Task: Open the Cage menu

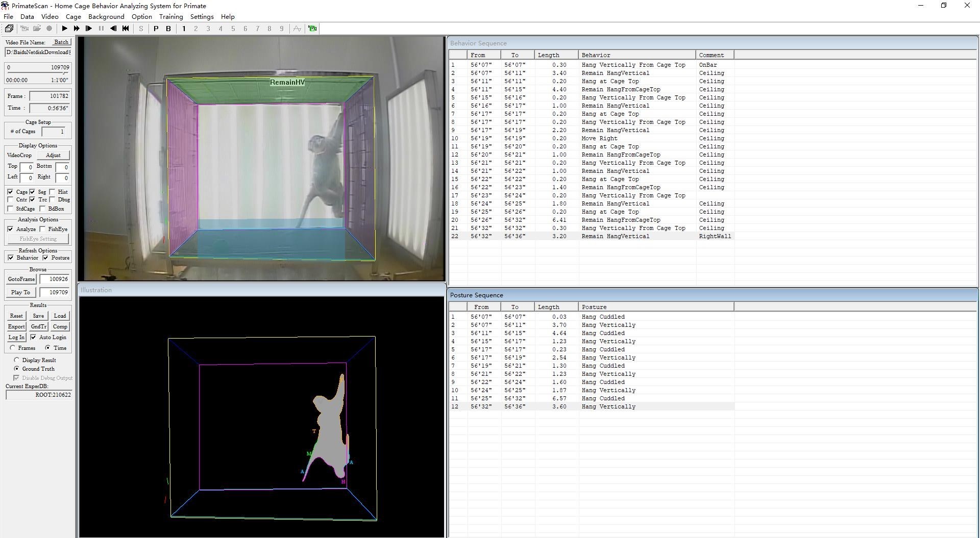Action: pos(73,16)
